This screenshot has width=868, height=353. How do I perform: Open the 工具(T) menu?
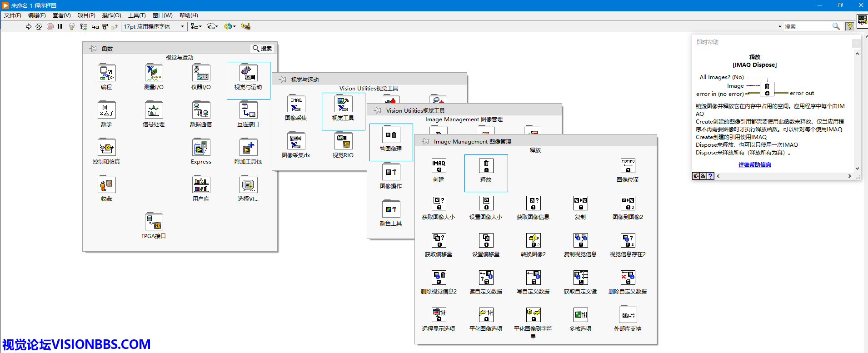(136, 15)
